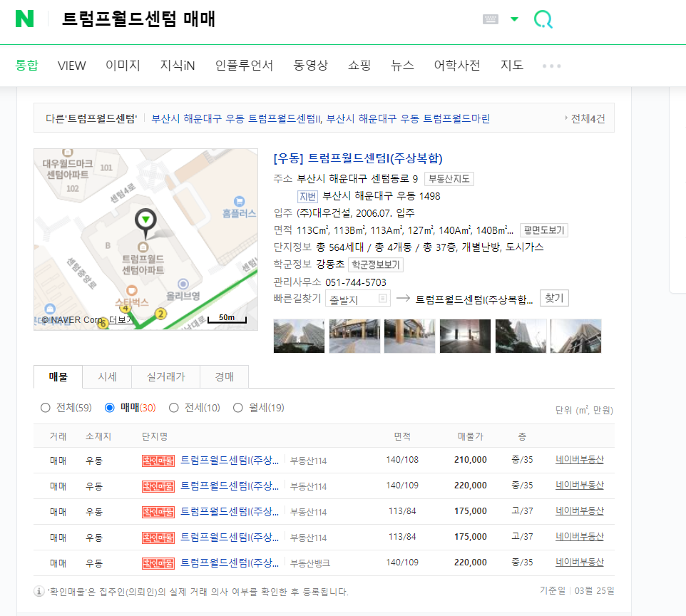Click the 140/108 area cell
686x616 pixels.
tap(402, 460)
